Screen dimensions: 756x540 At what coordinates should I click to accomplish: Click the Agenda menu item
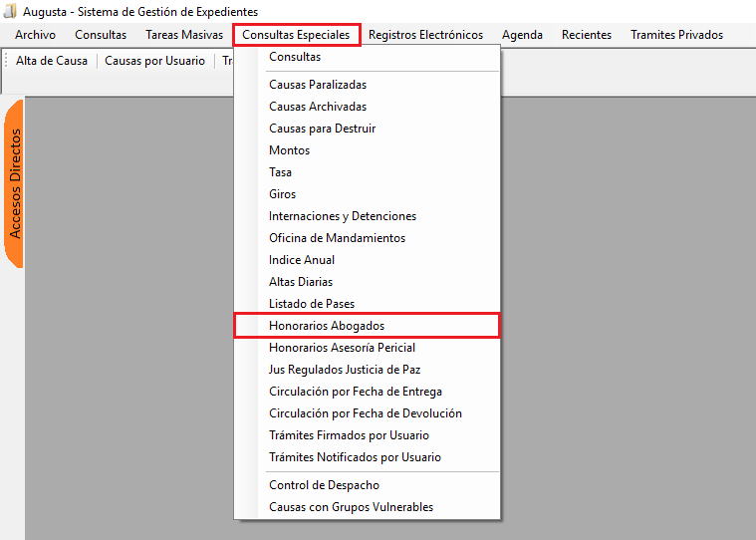click(x=522, y=35)
